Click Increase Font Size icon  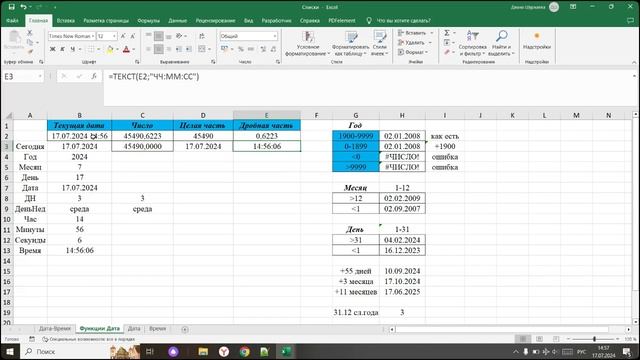[x=123, y=36]
